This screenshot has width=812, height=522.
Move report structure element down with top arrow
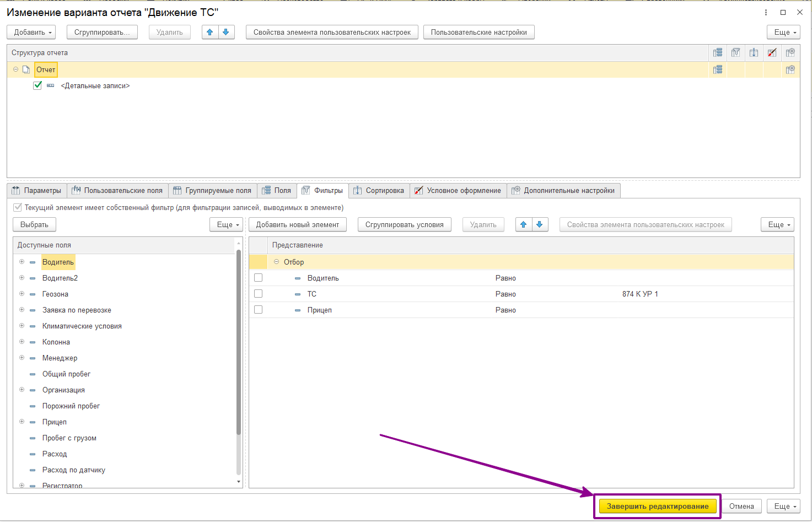click(x=226, y=32)
